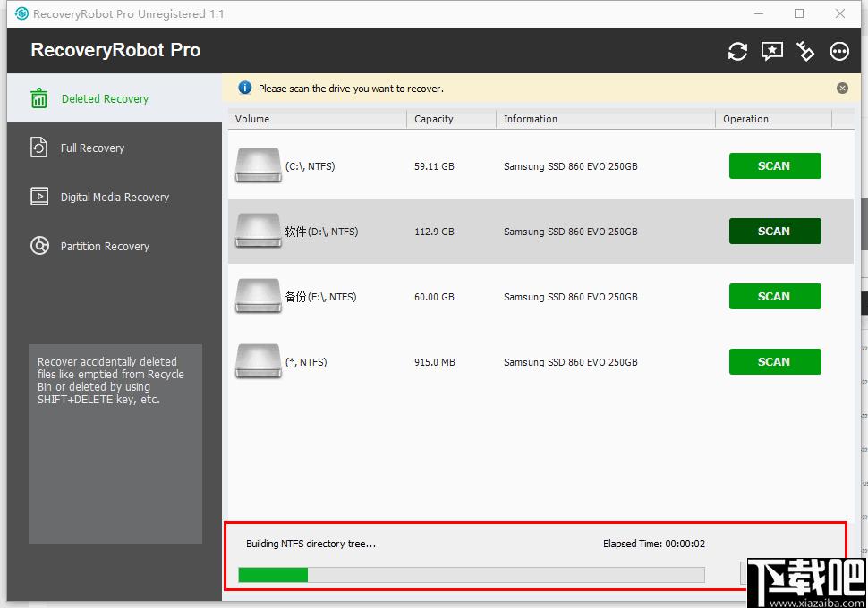Click the Deleted Recovery description box
This screenshot has height=608, width=868.
point(115,443)
